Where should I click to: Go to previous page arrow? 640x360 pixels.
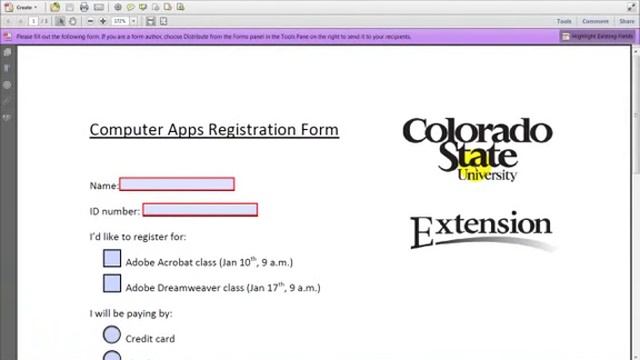9,21
